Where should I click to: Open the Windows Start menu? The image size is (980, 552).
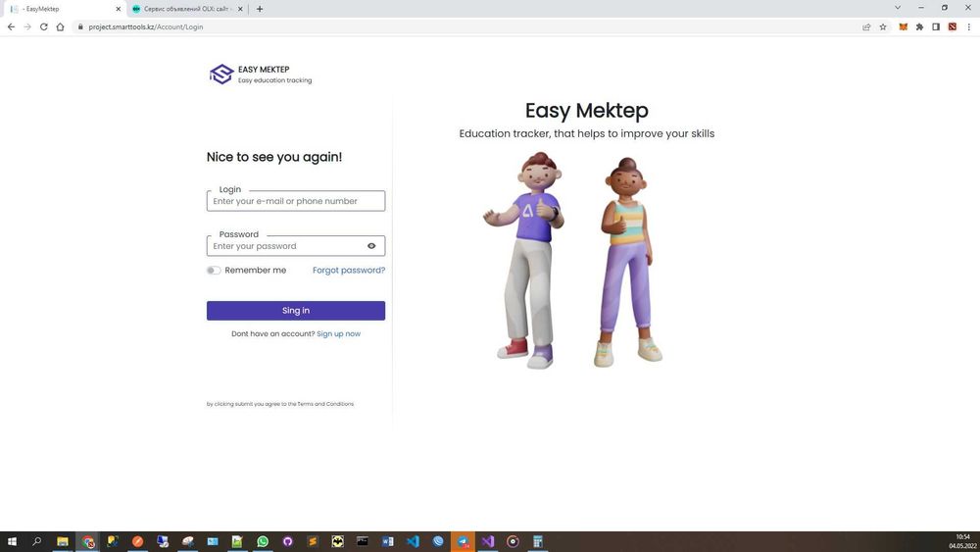click(11, 541)
